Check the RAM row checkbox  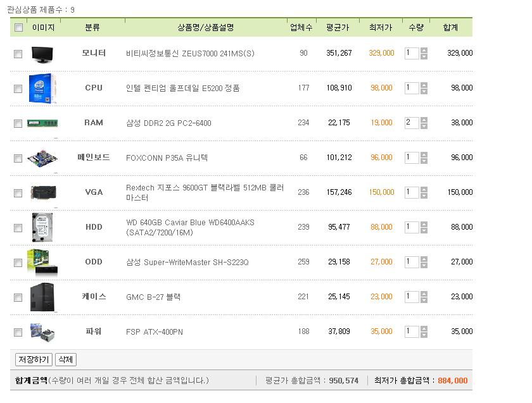pyautogui.click(x=18, y=123)
